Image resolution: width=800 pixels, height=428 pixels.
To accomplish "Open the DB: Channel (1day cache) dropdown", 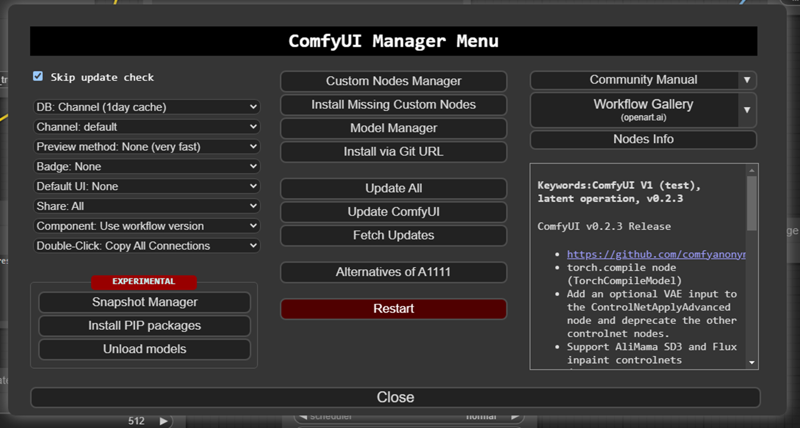I will click(147, 107).
